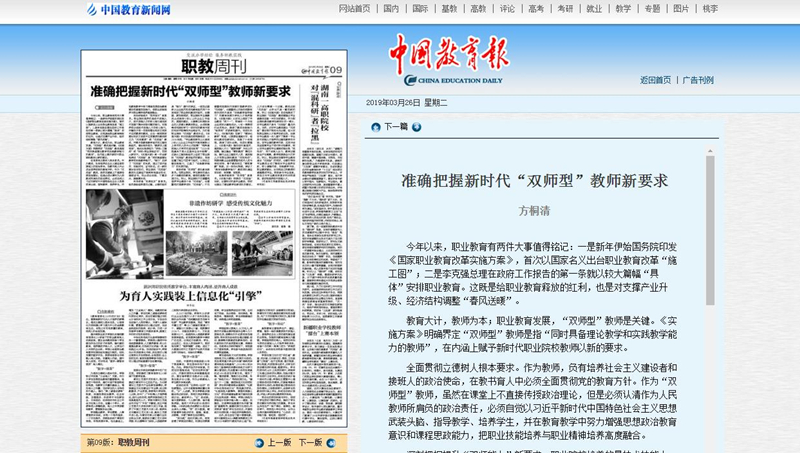Open the 高考 navigation item
The height and width of the screenshot is (453, 800).
coord(536,9)
